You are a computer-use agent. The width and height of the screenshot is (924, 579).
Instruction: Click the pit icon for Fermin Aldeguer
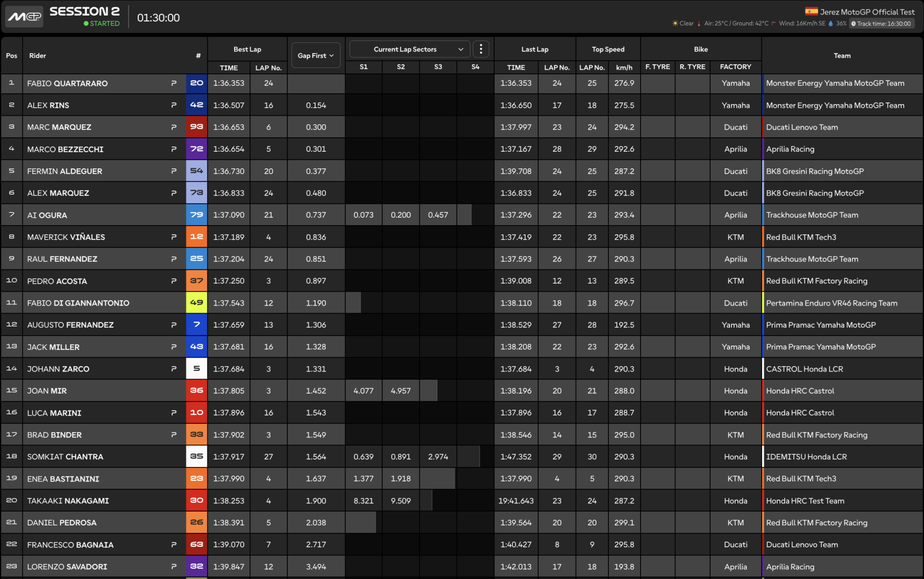click(174, 171)
